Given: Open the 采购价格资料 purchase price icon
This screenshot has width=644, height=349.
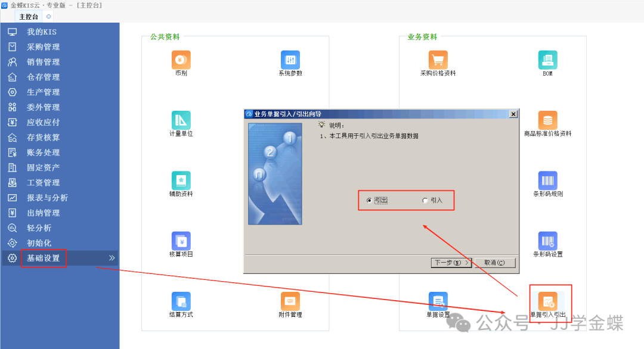Looking at the screenshot, I should click(438, 60).
